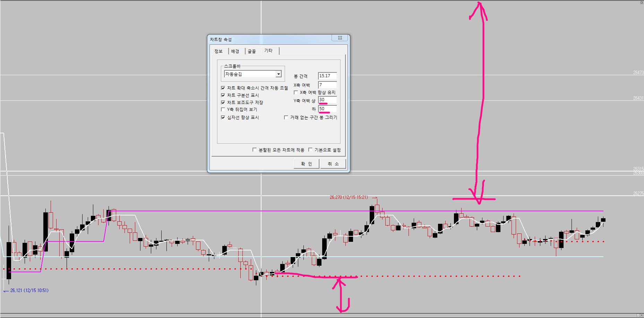
Task: Close the 차트창 속성 dialog with X
Action: click(x=340, y=38)
